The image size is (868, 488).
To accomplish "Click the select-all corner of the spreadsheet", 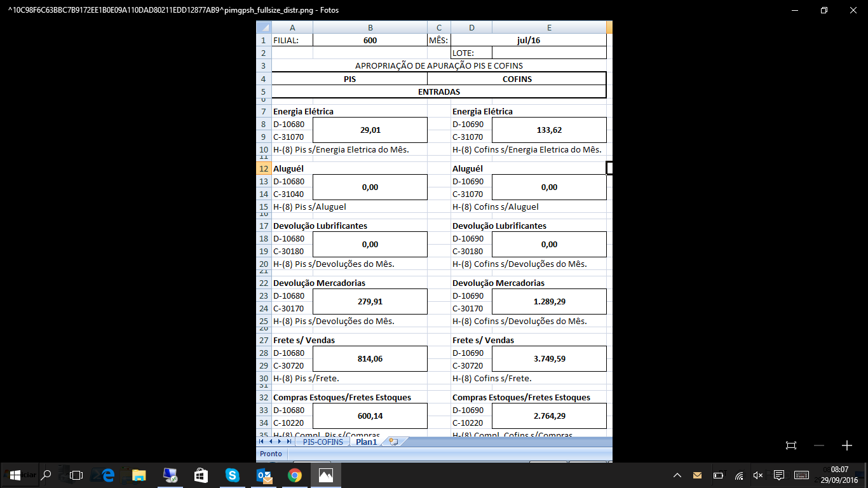I will 264,27.
